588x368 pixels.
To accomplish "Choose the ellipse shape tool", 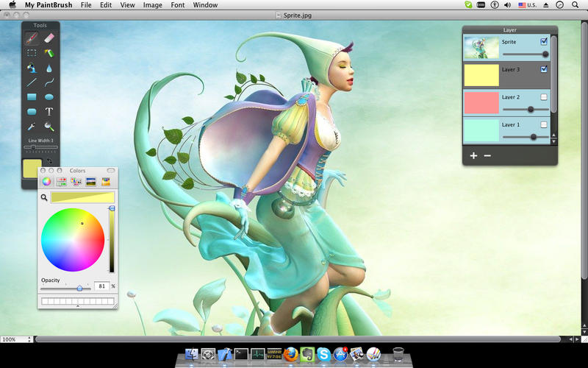I will [49, 96].
